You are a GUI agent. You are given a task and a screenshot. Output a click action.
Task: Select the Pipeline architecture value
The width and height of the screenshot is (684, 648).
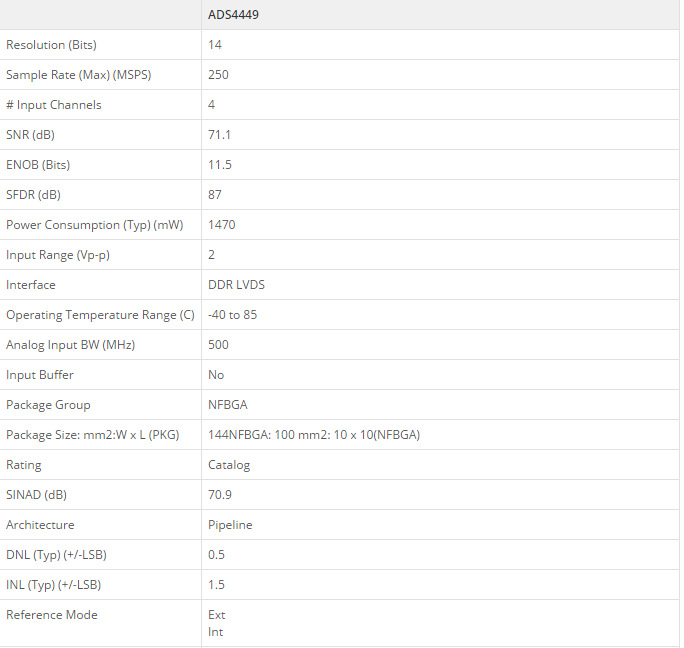tap(230, 525)
